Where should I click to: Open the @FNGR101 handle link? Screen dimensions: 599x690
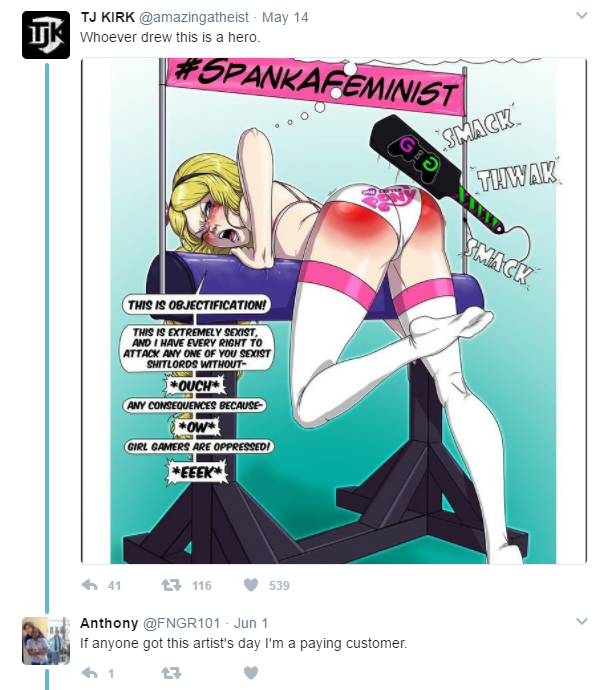181,623
